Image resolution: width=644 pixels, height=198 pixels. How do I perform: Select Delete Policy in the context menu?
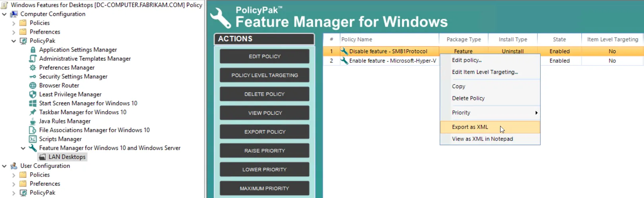[490, 98]
